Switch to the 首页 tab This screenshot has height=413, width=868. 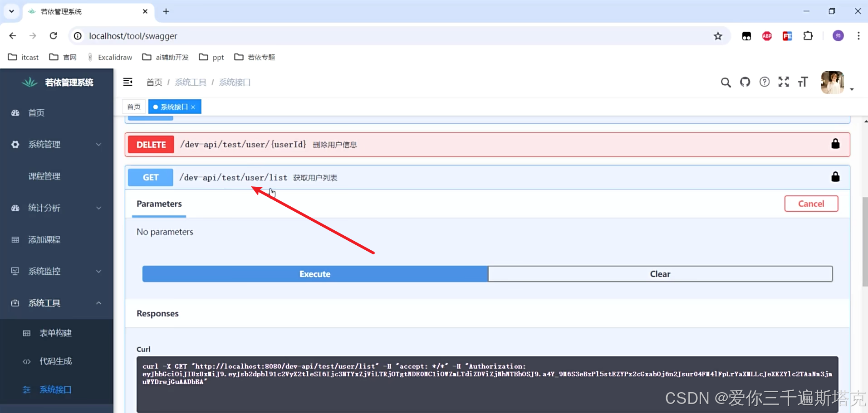[134, 107]
